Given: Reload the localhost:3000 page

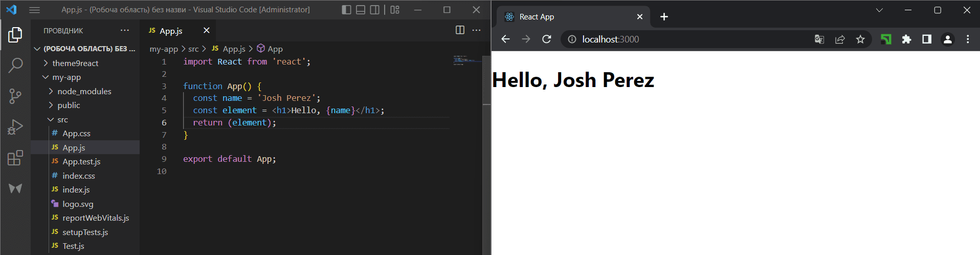Looking at the screenshot, I should pos(546,39).
